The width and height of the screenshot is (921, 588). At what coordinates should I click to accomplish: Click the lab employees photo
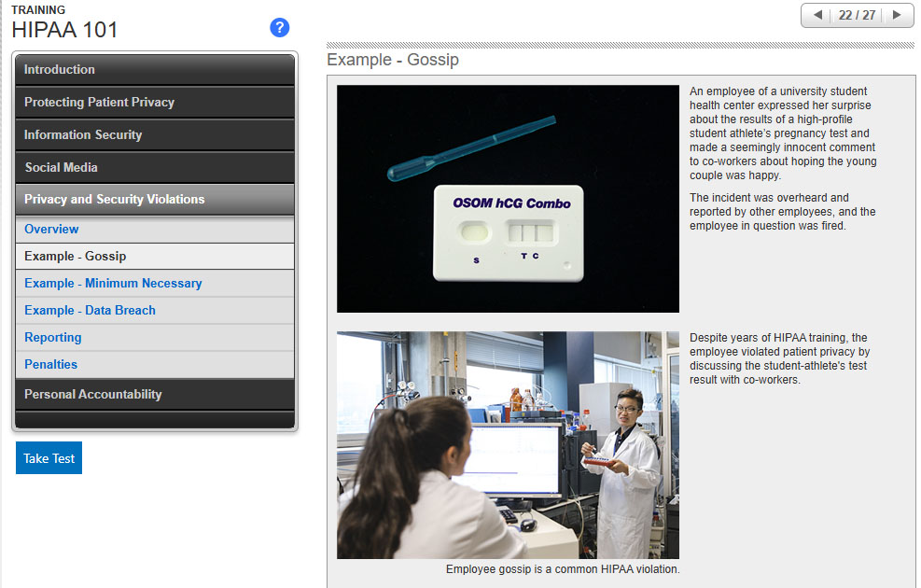point(508,445)
